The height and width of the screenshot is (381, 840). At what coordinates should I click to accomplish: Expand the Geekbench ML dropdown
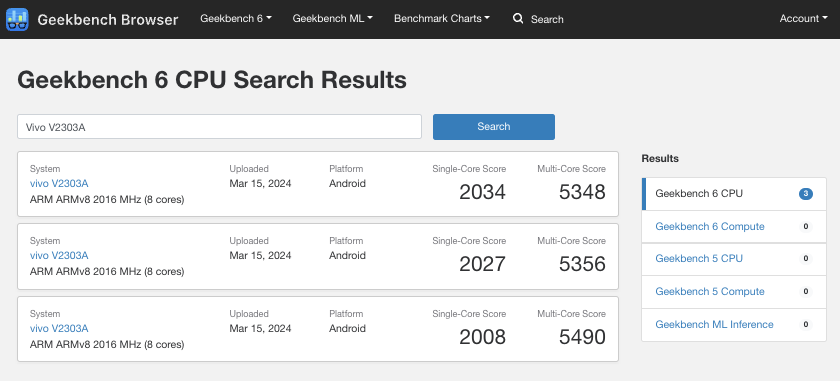click(x=333, y=18)
